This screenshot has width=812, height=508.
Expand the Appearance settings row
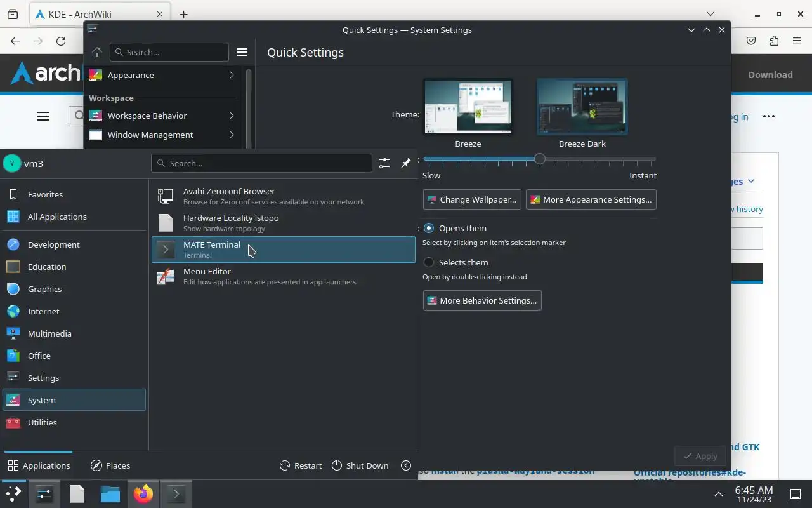click(x=162, y=75)
